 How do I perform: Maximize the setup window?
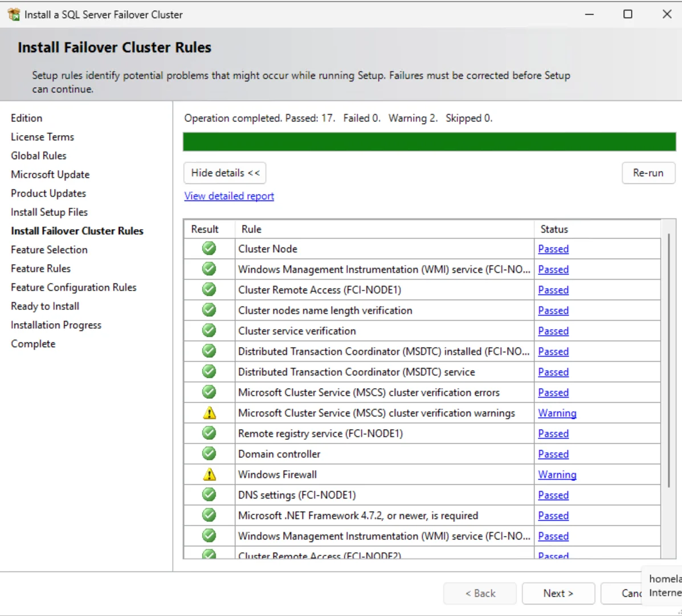(628, 14)
